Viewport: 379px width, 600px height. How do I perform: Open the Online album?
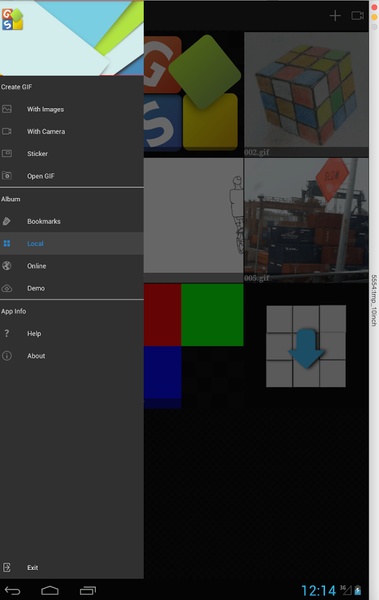pyautogui.click(x=72, y=266)
